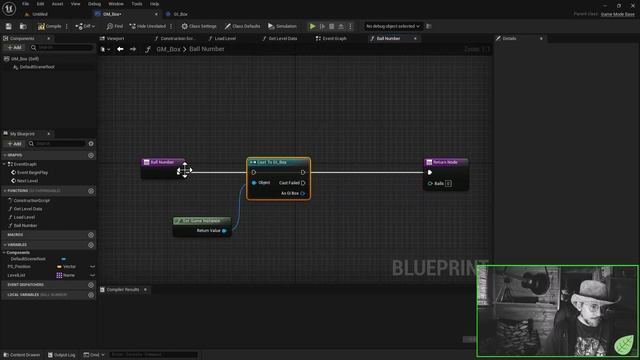Close the Components panel tab
The height and width of the screenshot is (360, 640).
49,38
